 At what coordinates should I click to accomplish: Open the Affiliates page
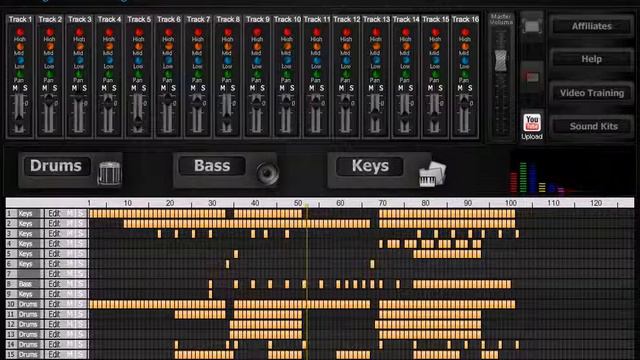592,27
